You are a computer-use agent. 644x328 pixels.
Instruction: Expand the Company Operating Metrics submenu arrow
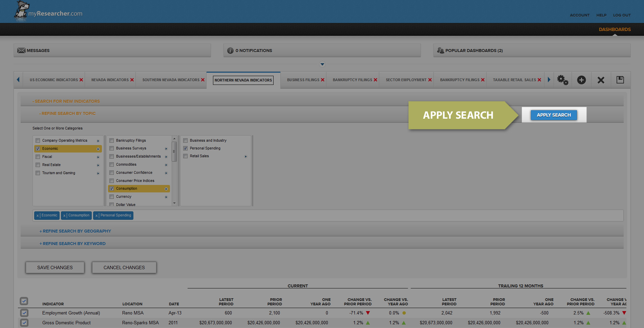98,141
